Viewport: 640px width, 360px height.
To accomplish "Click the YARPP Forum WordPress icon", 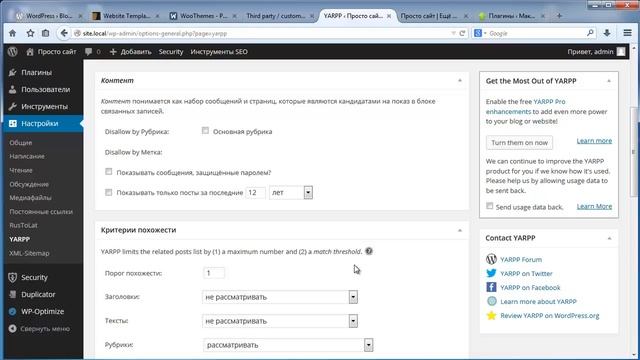I will [491, 259].
